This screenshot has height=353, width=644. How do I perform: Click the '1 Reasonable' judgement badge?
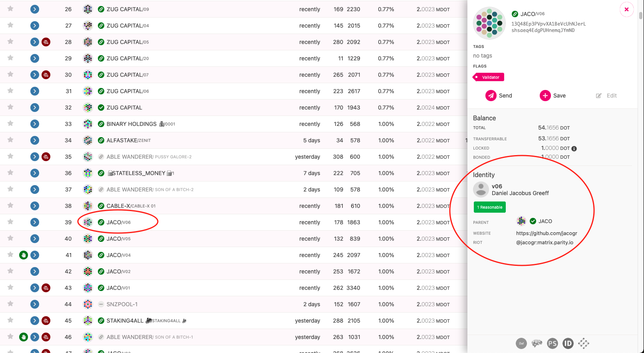pyautogui.click(x=490, y=207)
